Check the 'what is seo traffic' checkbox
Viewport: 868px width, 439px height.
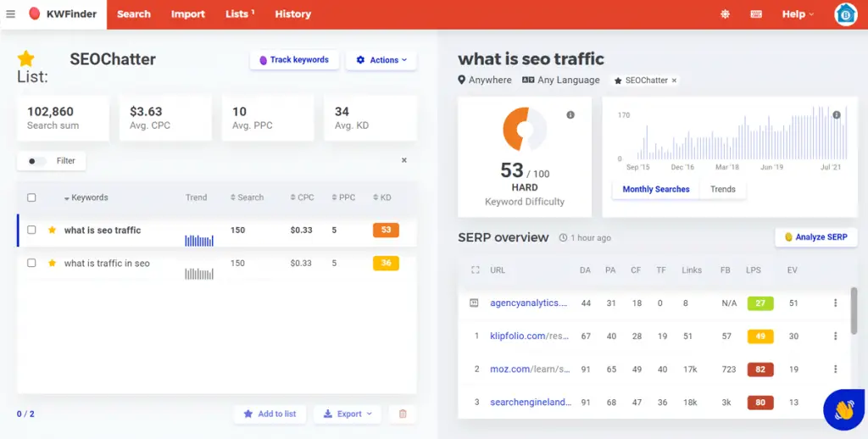[x=31, y=230]
